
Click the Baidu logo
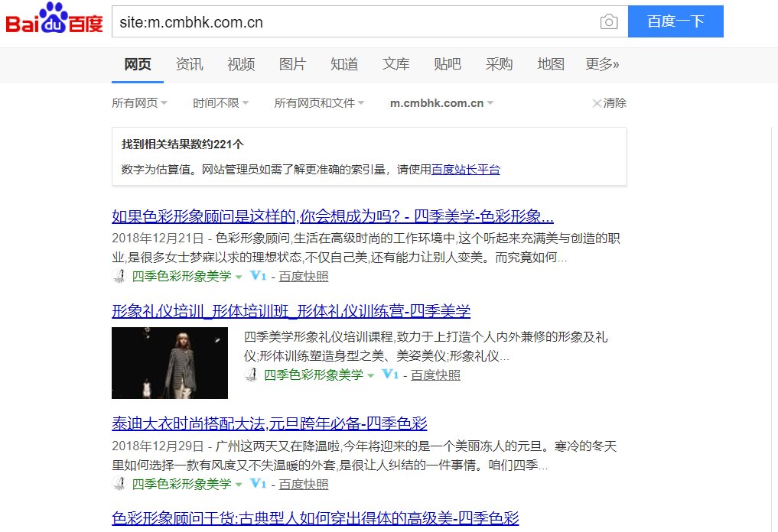pyautogui.click(x=54, y=20)
